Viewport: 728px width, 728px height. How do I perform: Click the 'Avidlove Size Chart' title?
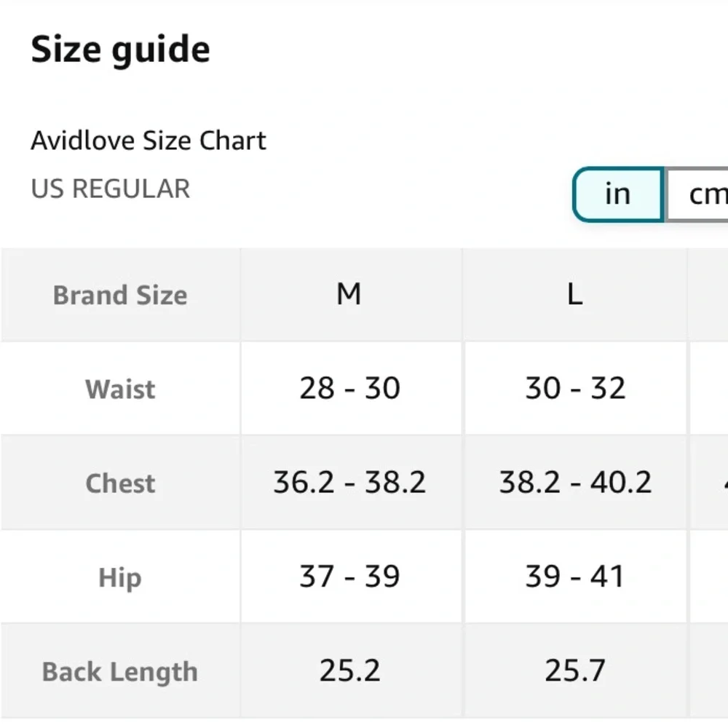pos(148,141)
